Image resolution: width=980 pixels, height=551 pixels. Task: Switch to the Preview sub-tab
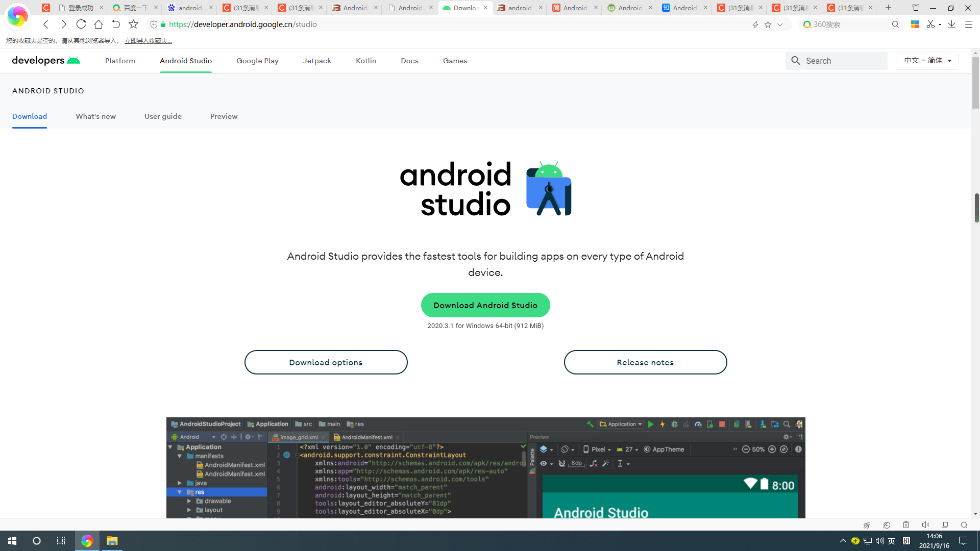(224, 116)
